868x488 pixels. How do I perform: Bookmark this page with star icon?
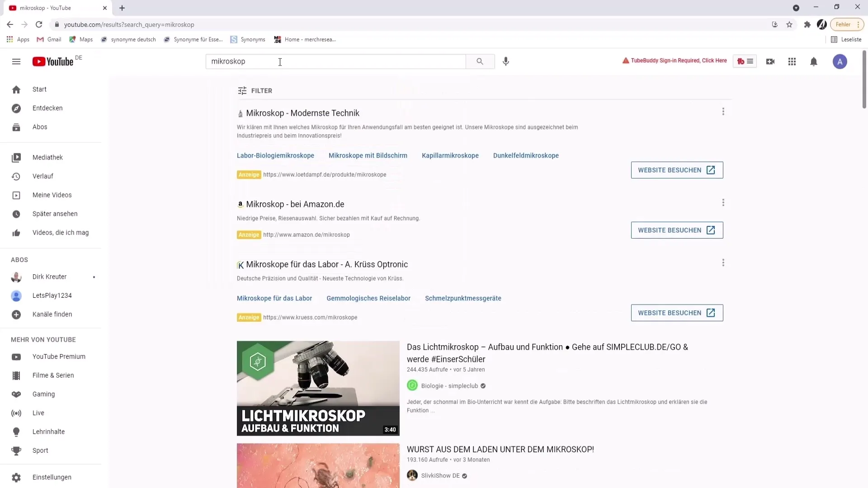click(789, 24)
